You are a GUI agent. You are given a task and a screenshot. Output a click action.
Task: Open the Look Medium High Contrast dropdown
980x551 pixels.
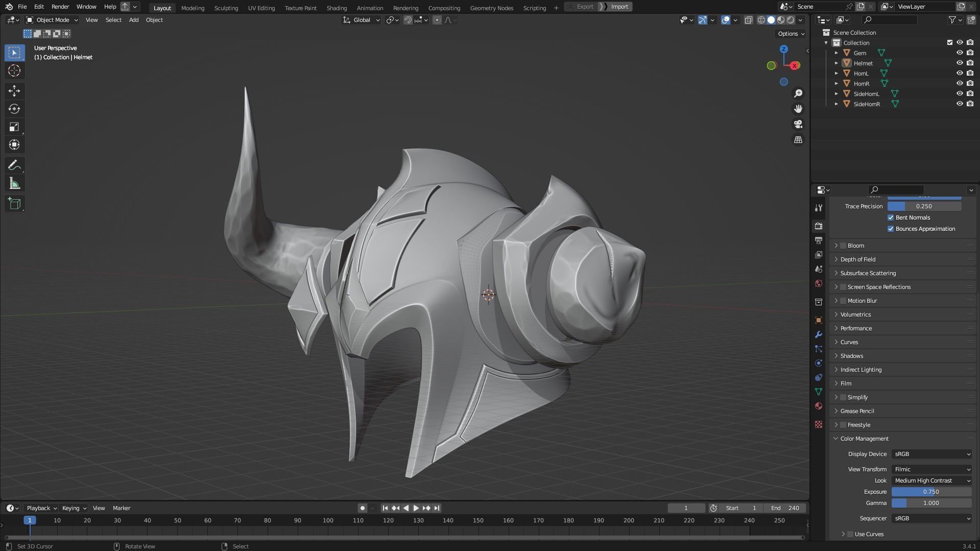[x=931, y=481]
